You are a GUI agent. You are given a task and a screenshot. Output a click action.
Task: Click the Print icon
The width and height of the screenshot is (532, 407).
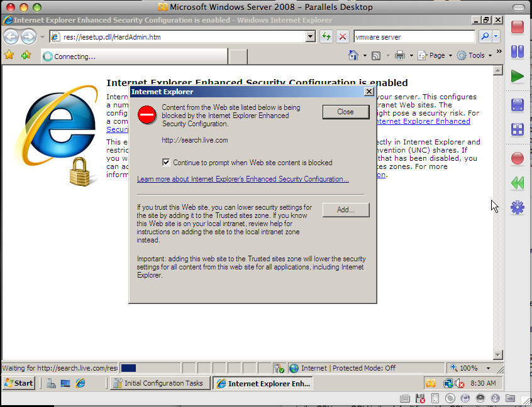pyautogui.click(x=400, y=55)
